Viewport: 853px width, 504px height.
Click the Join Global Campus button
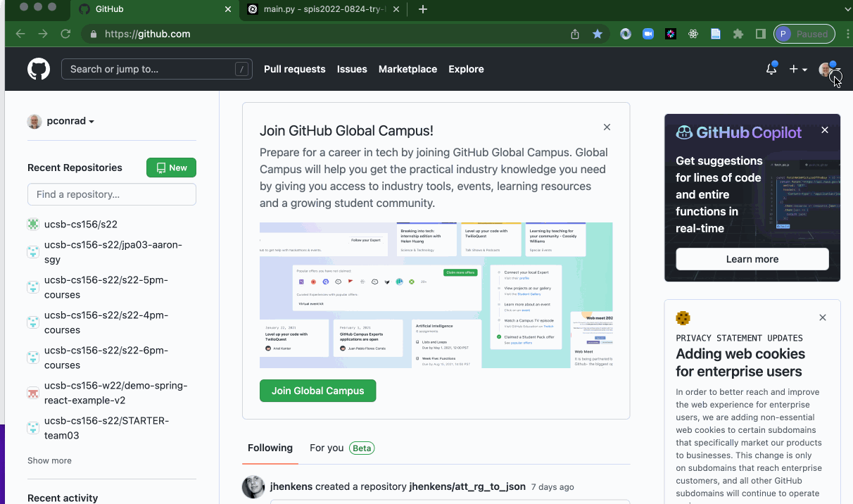coord(317,390)
